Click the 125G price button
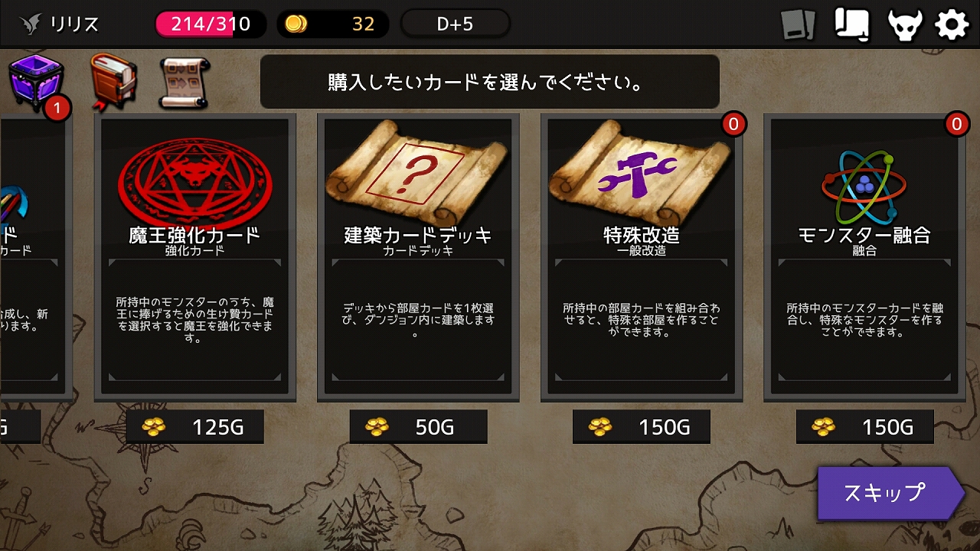Viewport: 980px width, 551px height. pyautogui.click(x=194, y=427)
